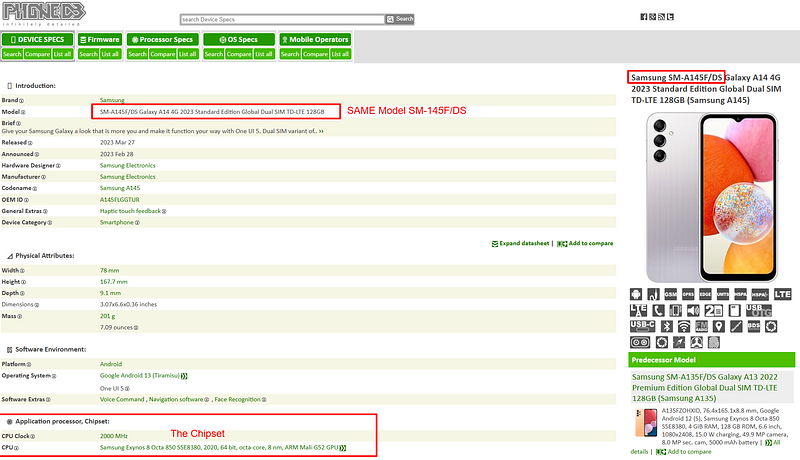Open the Smartphone device category link
Image resolution: width=800 pixels, height=460 pixels.
[117, 222]
